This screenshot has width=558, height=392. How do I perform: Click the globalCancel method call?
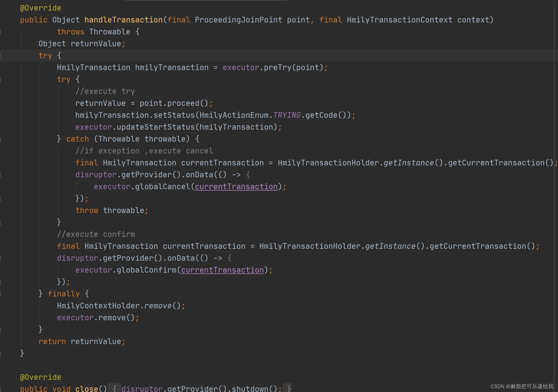tap(162, 187)
